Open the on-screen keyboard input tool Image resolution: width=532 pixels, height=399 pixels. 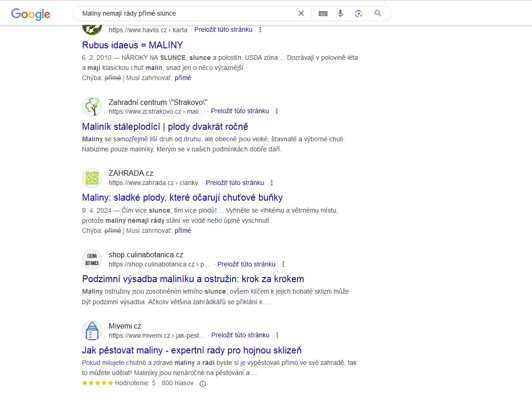pyautogui.click(x=323, y=13)
